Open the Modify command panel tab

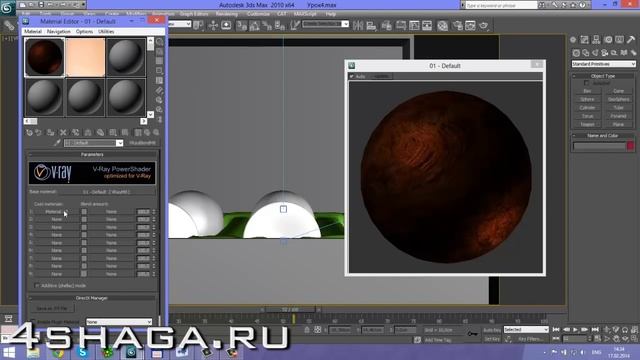585,40
